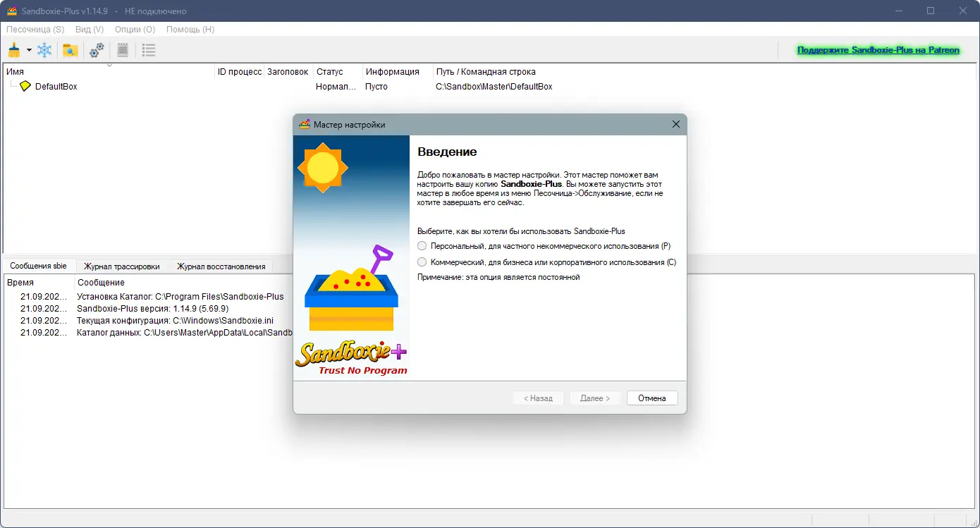
Task: Click the broom cleanup toolbar icon
Action: (x=13, y=50)
